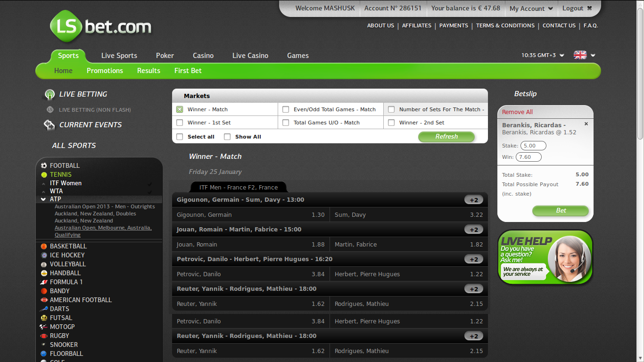Screen dimensions: 644x362
Task: Click the Floorball blue ball icon
Action: [x=44, y=354]
